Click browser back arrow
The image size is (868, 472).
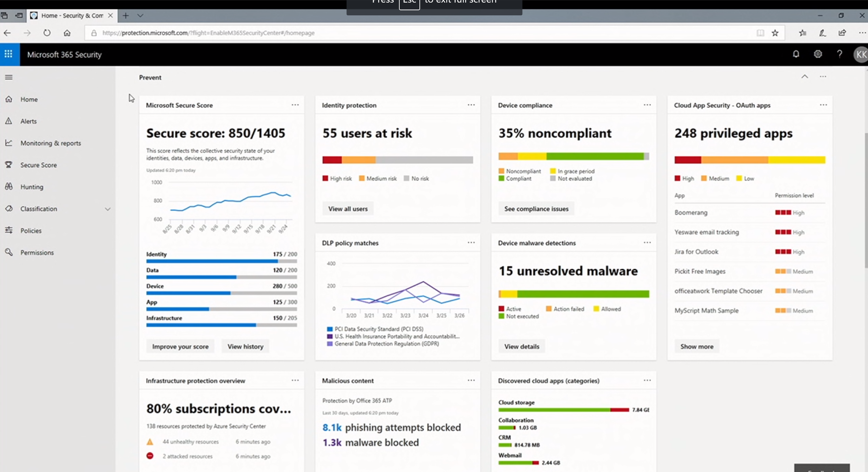click(x=7, y=33)
